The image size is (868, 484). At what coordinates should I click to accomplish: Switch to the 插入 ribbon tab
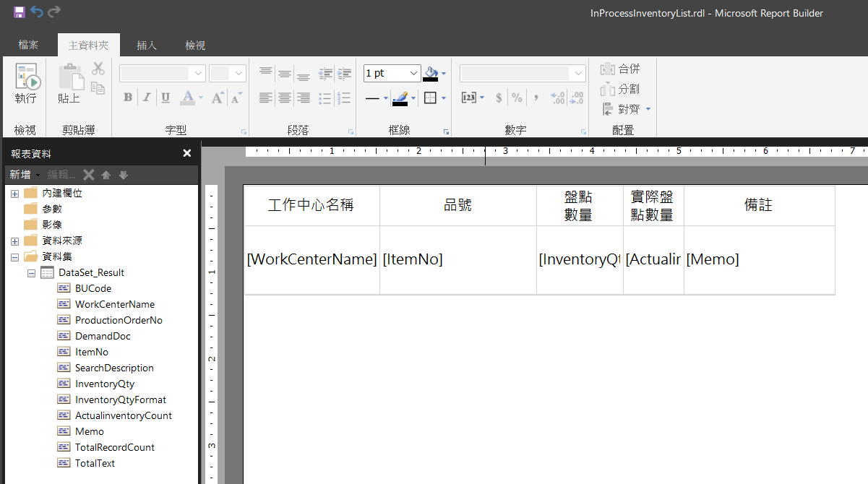coord(147,46)
